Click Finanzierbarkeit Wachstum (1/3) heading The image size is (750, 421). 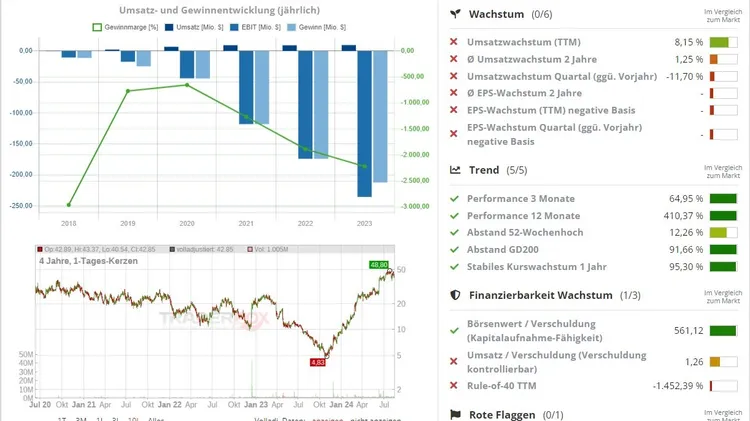(x=555, y=295)
